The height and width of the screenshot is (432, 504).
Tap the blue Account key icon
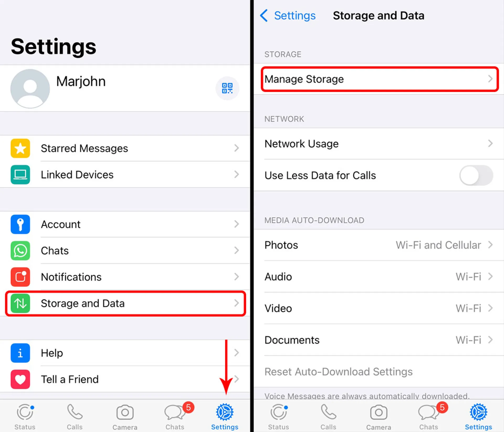[20, 224]
